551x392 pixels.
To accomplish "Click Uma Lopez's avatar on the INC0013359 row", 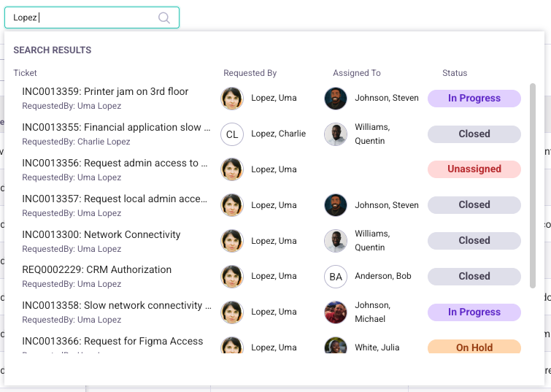I will pyautogui.click(x=232, y=99).
